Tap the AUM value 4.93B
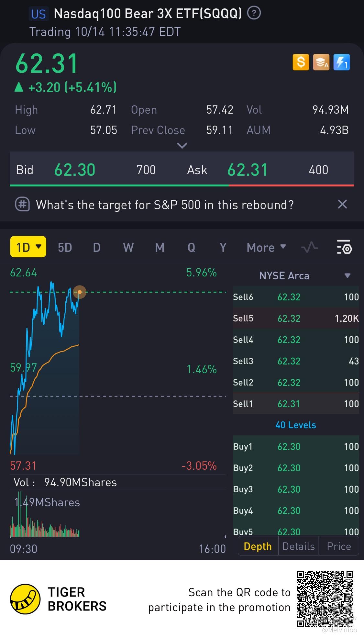Screen dimensions: 364x638 click(334, 130)
